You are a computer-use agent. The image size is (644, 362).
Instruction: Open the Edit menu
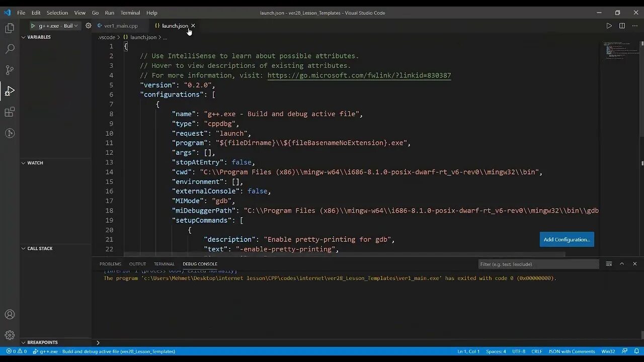click(36, 13)
